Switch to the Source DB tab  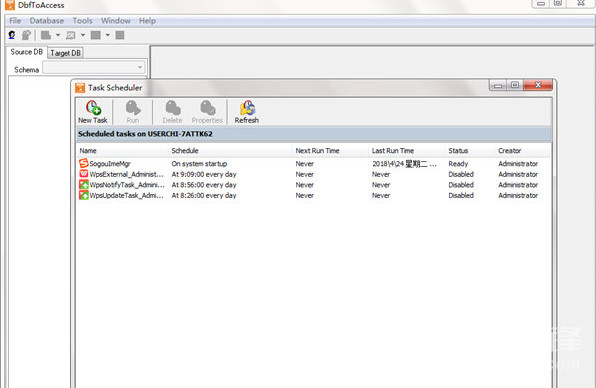click(26, 52)
